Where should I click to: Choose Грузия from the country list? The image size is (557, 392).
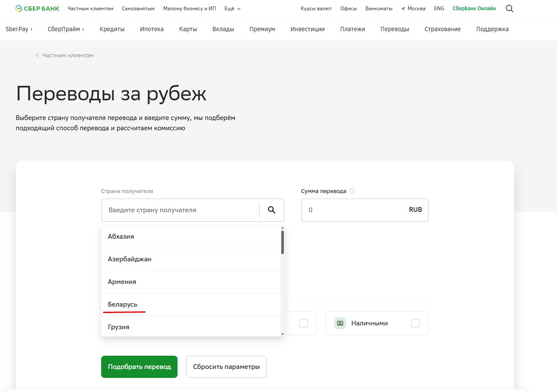tap(191, 326)
